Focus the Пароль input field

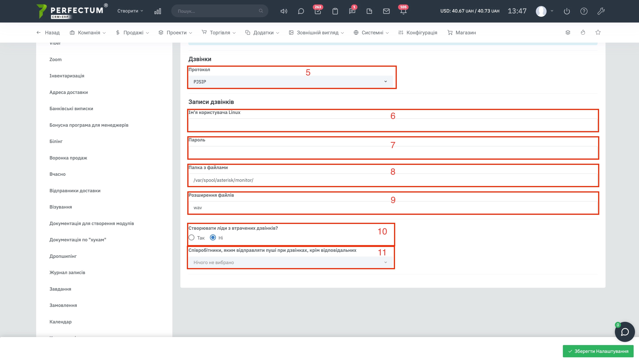click(x=393, y=152)
